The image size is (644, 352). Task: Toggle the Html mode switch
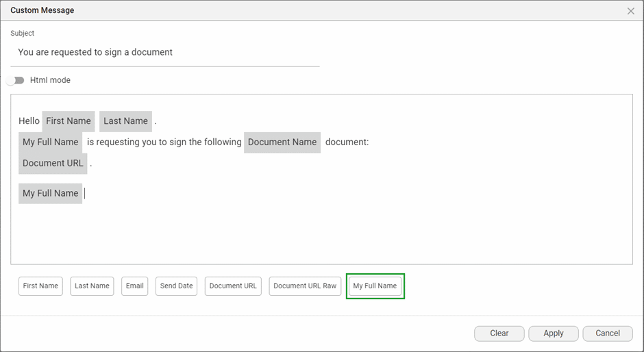[15, 80]
